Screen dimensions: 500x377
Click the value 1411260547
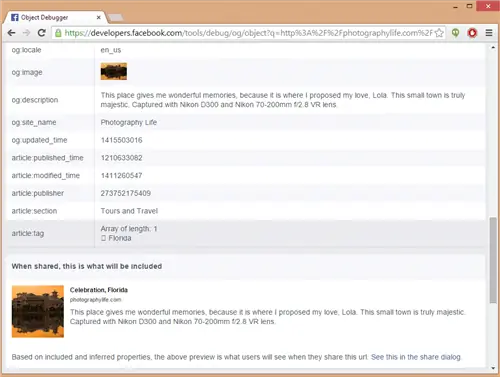[x=121, y=175]
